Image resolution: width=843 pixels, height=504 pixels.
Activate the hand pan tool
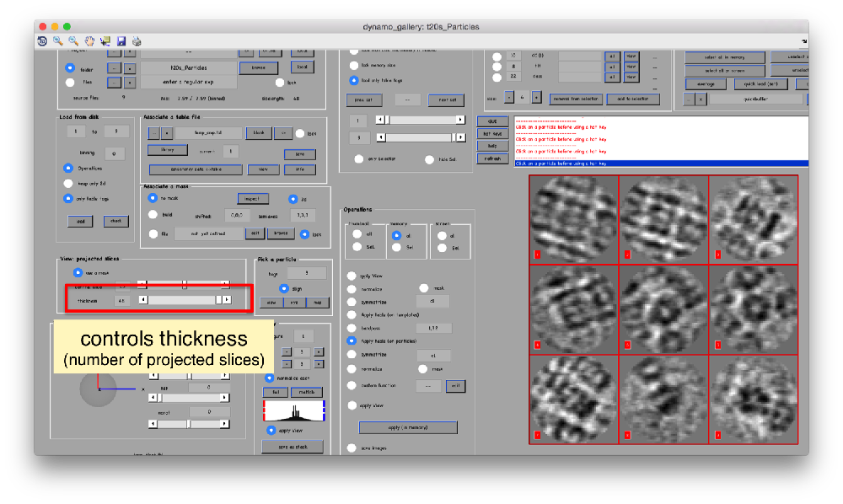coord(89,40)
